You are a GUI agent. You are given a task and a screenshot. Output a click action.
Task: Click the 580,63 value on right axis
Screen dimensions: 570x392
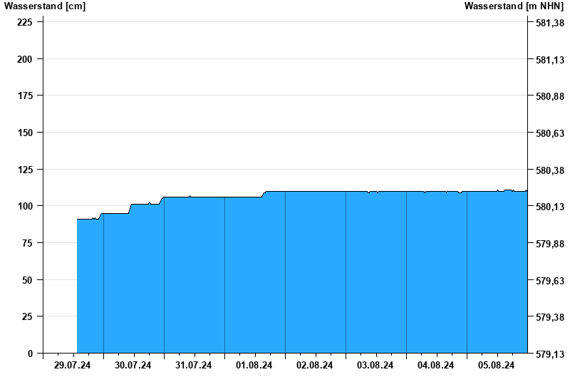[550, 133]
